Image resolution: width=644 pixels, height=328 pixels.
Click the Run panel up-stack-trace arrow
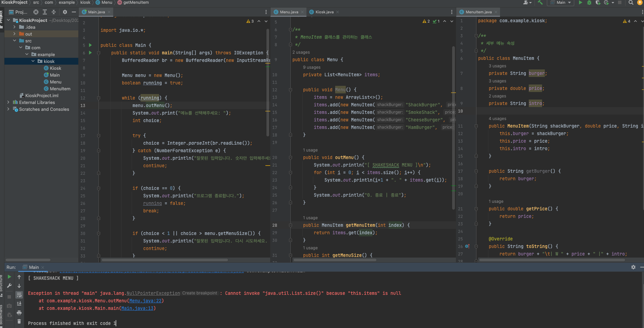tap(19, 277)
